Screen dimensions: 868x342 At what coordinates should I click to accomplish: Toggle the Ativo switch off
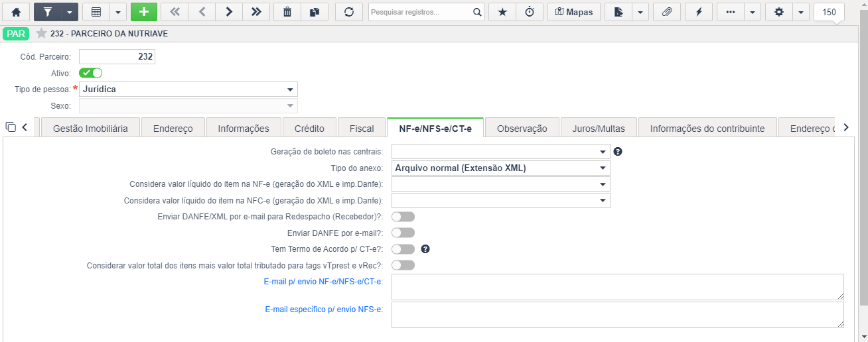point(90,73)
